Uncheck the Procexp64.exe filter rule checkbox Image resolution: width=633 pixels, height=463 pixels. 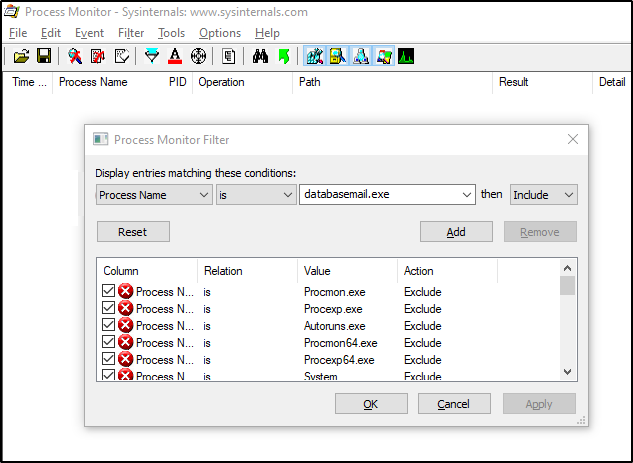[109, 359]
